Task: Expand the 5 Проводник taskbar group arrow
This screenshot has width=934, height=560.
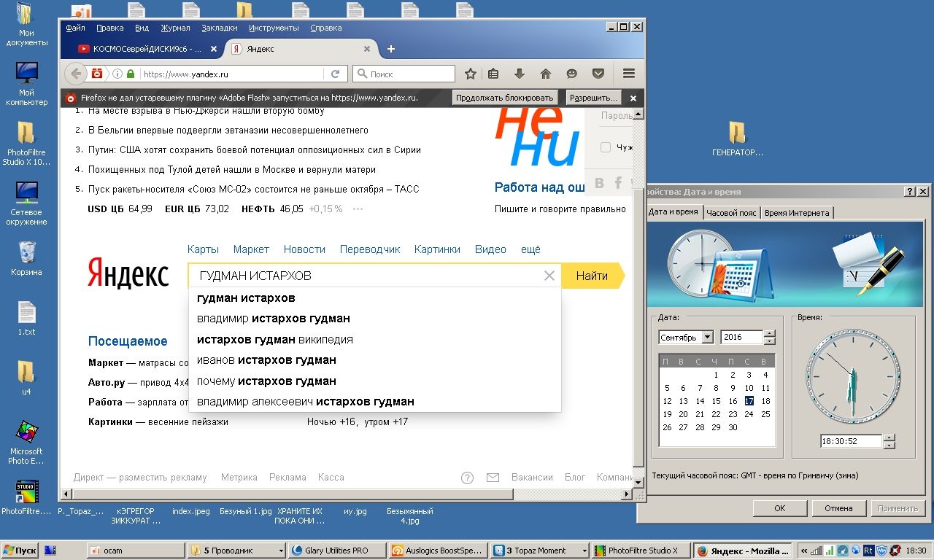Action: tap(281, 551)
